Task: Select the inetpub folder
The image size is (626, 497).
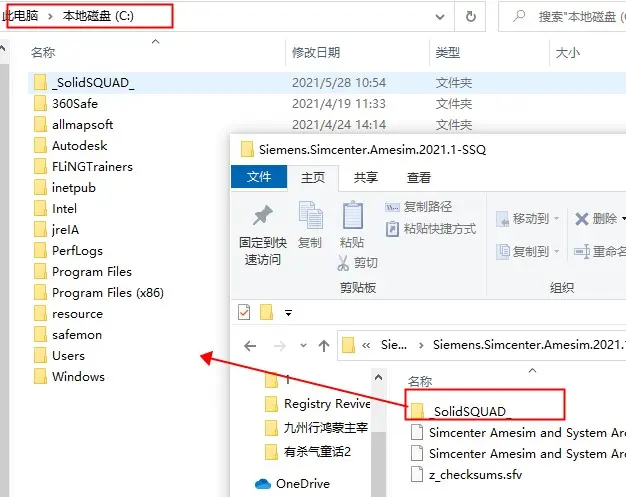Action: coord(73,188)
